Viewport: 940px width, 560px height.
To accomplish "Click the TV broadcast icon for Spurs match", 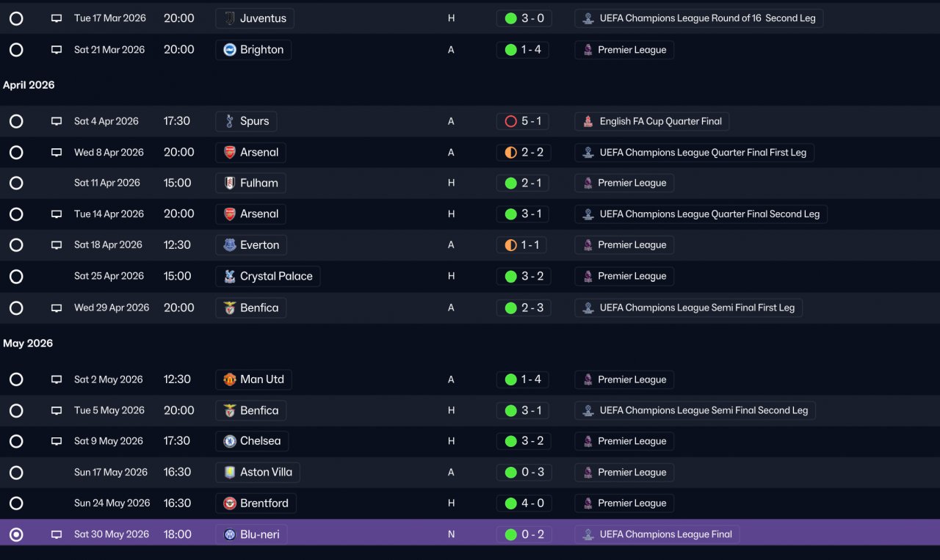I will point(57,122).
